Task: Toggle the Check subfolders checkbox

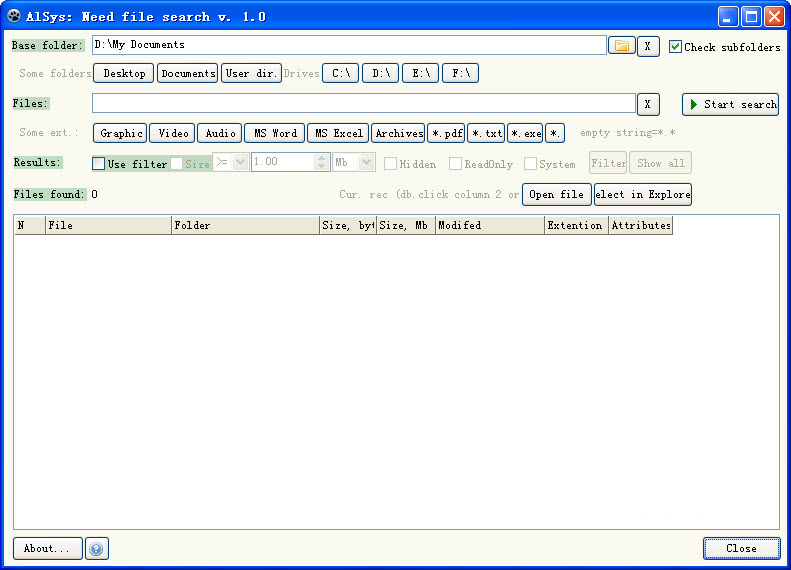Action: pyautogui.click(x=676, y=47)
